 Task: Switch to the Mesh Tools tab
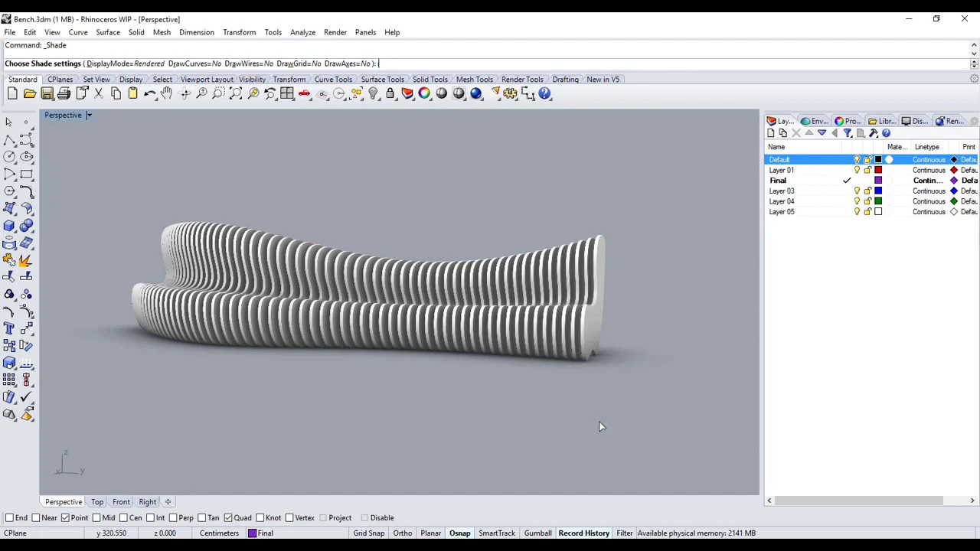[x=475, y=80]
